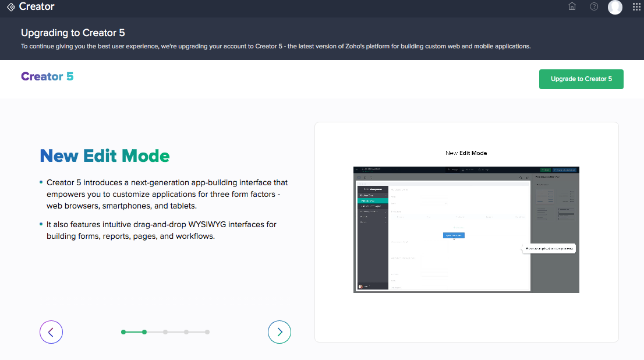
Task: Click the bullet text about three form factors
Action: [167, 194]
